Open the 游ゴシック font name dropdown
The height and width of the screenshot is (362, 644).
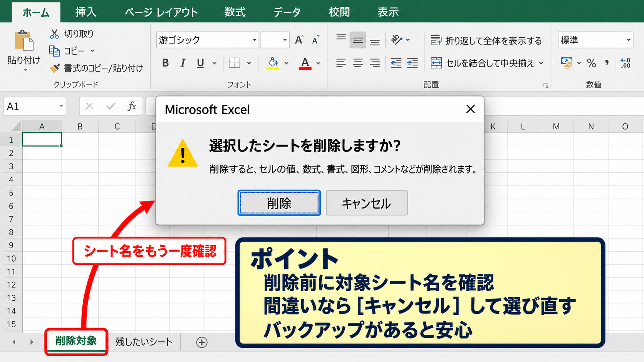coord(254,40)
